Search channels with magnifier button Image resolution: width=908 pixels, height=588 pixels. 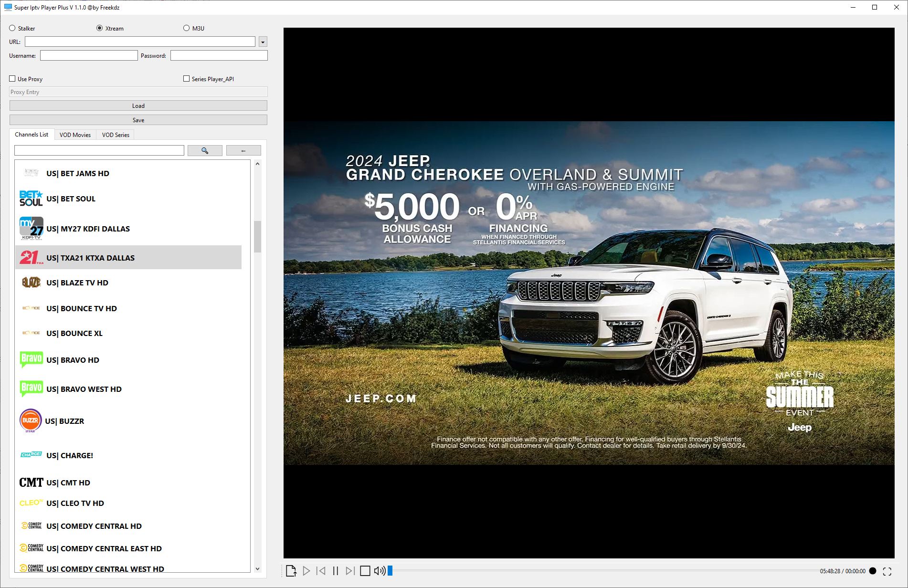pos(205,150)
